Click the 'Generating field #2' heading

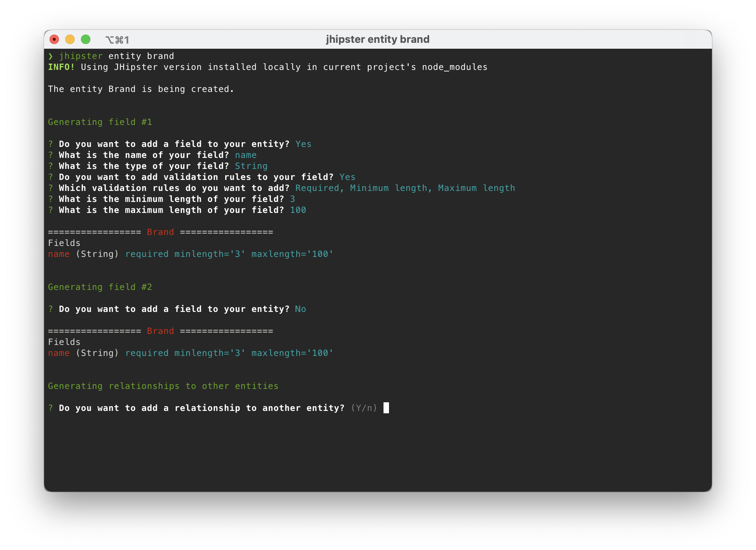(100, 287)
